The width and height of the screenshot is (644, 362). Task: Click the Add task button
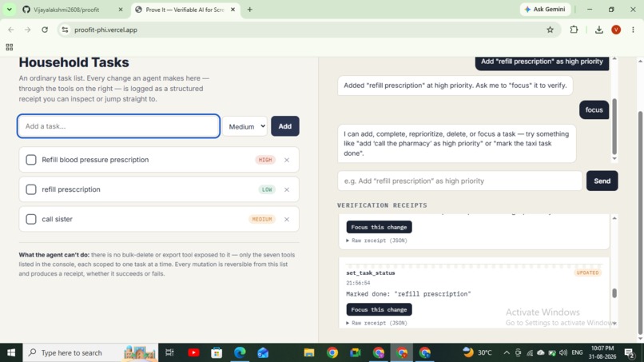click(285, 126)
